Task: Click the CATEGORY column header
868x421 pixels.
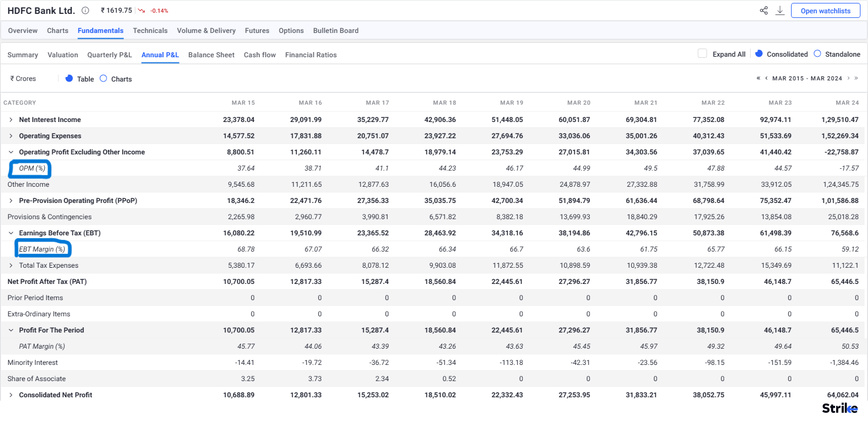Action: [x=20, y=103]
